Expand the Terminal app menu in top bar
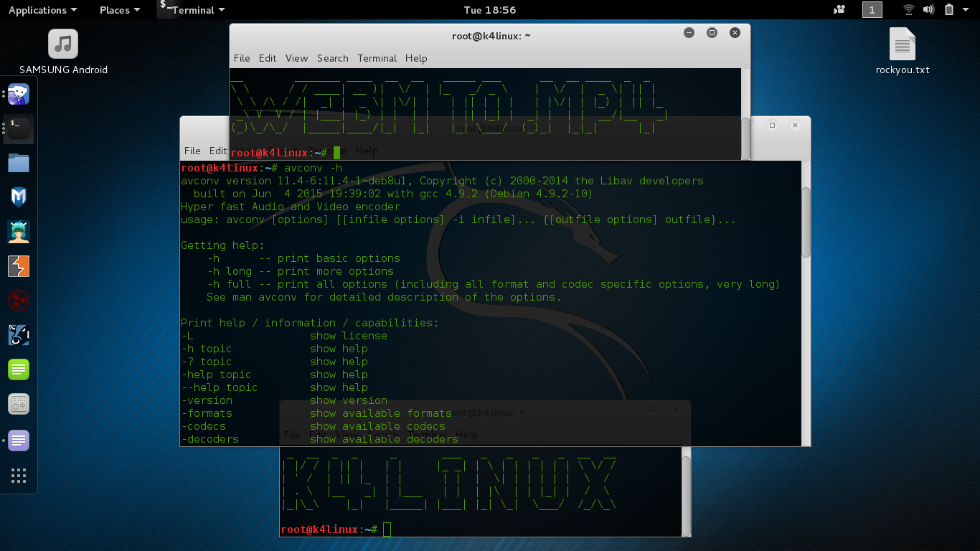Viewport: 980px width, 551px height. pos(192,10)
